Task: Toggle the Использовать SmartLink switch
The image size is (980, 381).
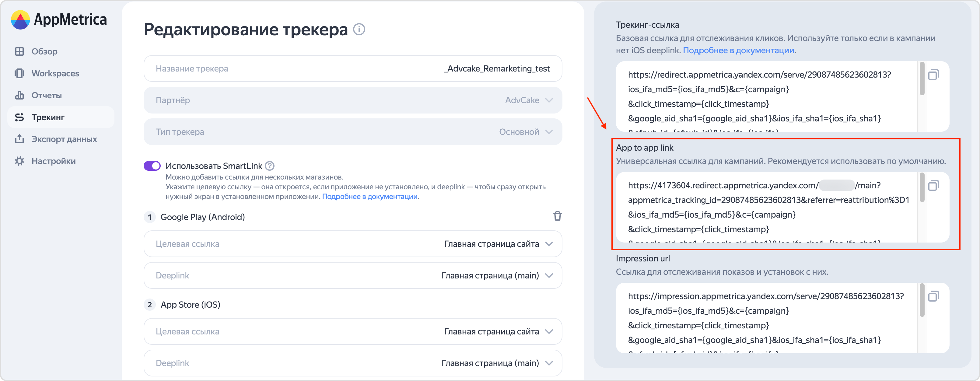Action: click(x=152, y=166)
